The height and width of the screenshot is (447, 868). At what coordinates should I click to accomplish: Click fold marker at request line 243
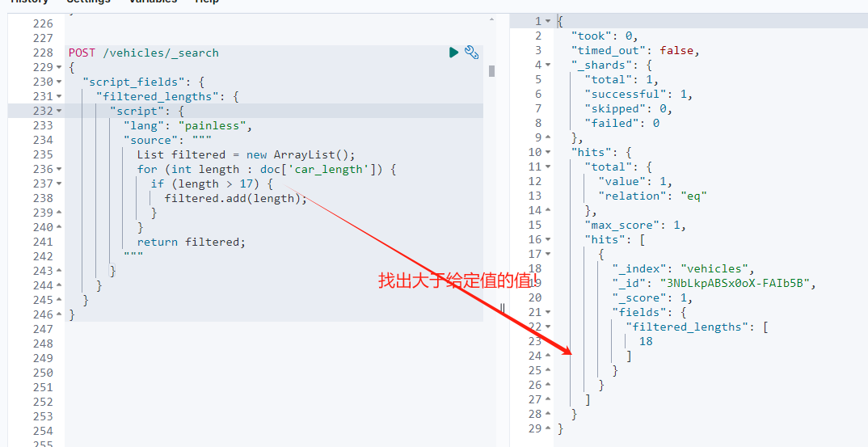59,271
